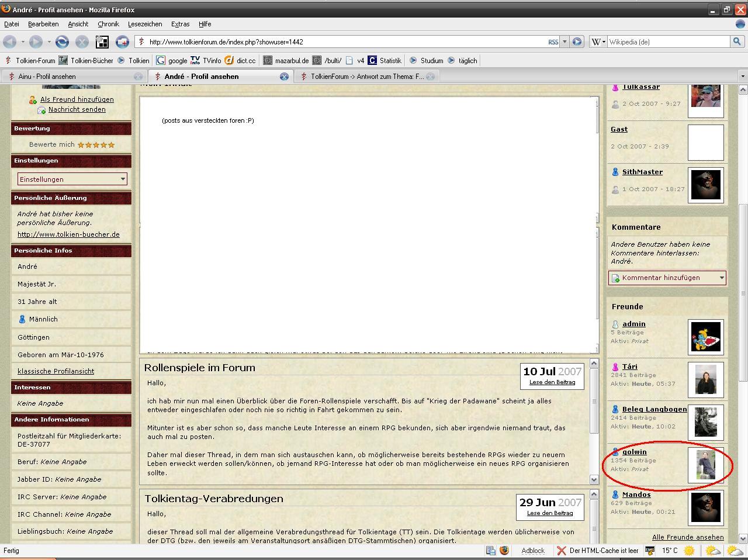Screen dimensions: 748x560
Task: Open the Extras menu
Action: coord(180,24)
